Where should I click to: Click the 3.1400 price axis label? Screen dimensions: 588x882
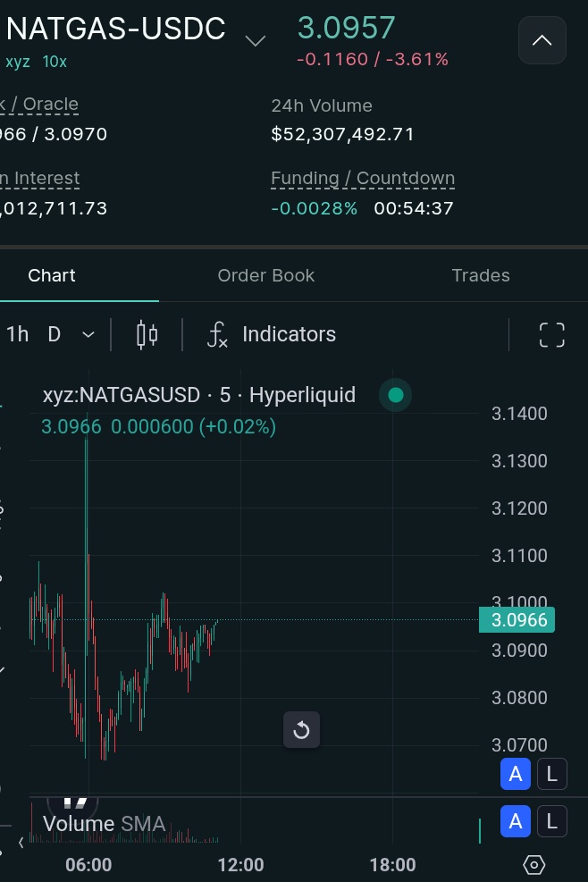click(x=519, y=414)
